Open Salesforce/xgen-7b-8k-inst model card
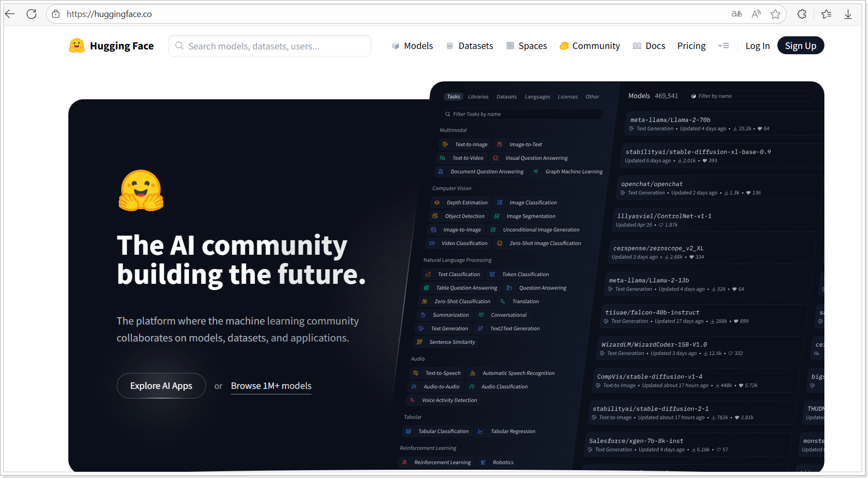868x478 pixels. coord(688,445)
